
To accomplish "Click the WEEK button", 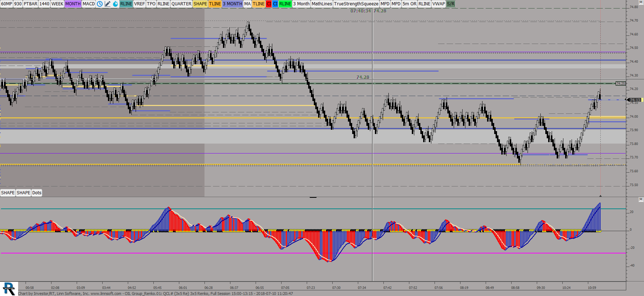I will point(57,4).
